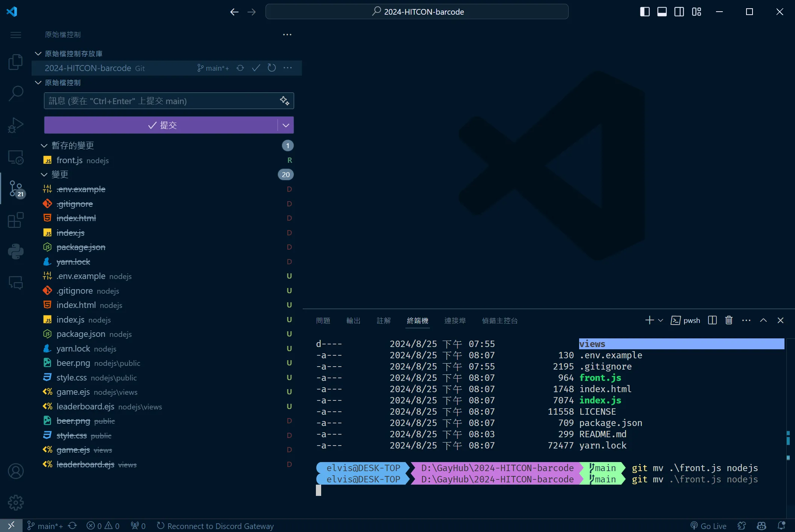Click the 提交 button
795x532 pixels.
[x=161, y=125]
